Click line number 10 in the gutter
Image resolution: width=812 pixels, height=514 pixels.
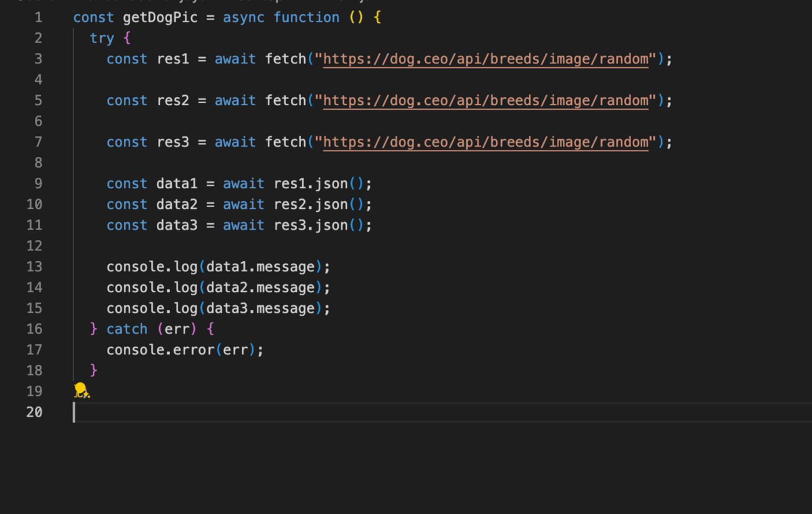pyautogui.click(x=35, y=204)
